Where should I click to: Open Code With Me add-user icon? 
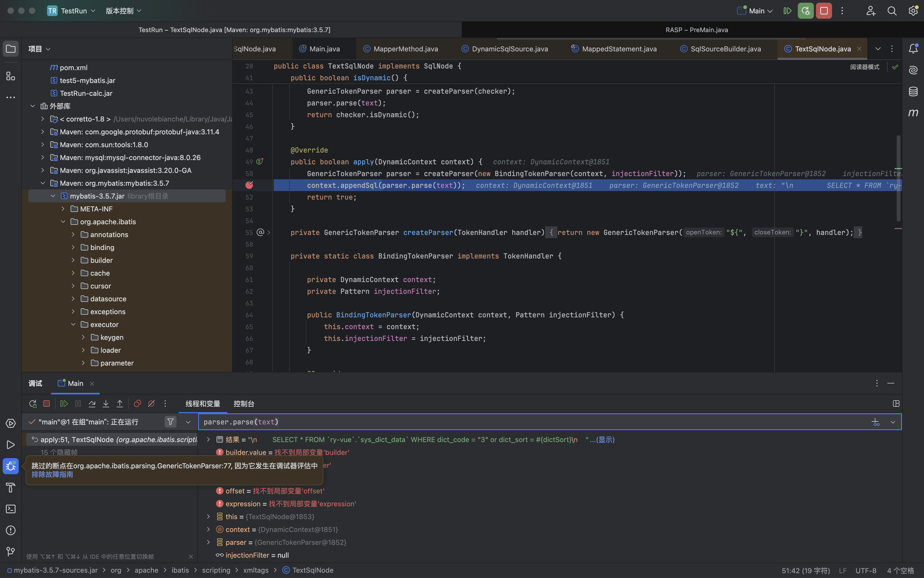pos(871,11)
